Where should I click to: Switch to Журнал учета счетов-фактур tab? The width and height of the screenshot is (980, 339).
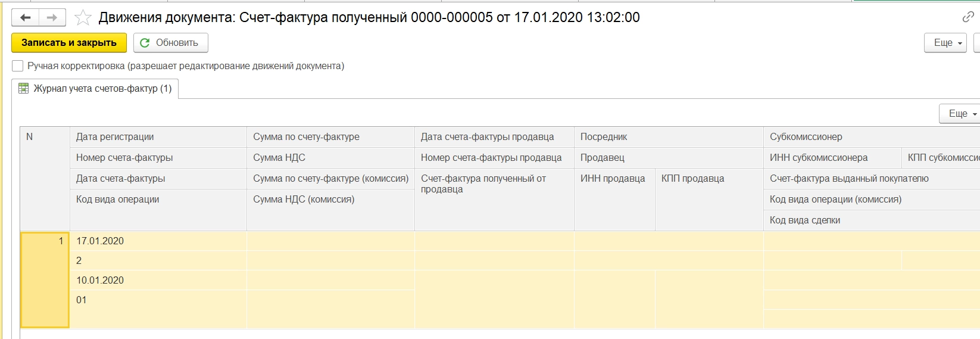click(102, 88)
